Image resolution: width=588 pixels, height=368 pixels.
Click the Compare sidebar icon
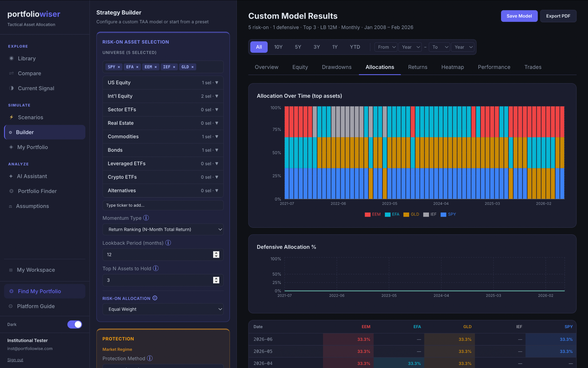[11, 73]
